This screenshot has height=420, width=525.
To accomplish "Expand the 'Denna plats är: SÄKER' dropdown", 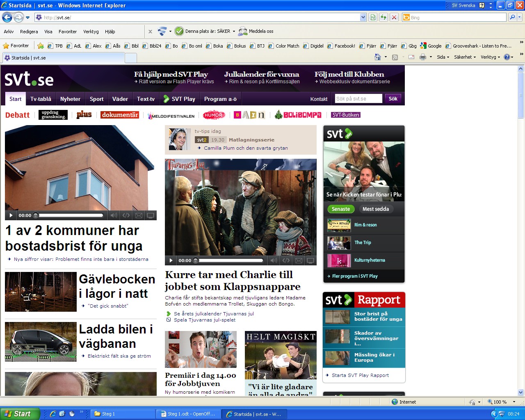I will coord(234,31).
